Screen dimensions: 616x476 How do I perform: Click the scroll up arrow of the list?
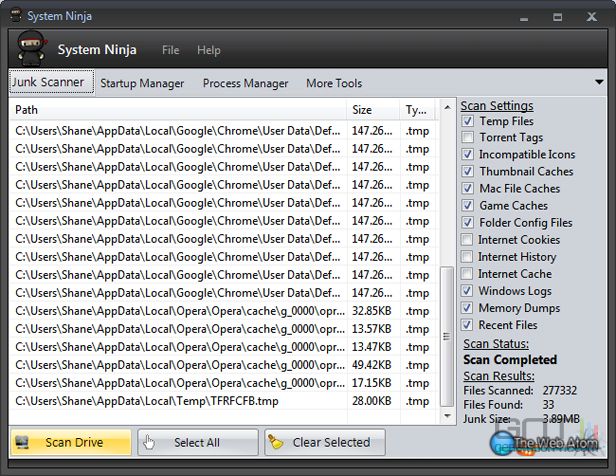447,107
